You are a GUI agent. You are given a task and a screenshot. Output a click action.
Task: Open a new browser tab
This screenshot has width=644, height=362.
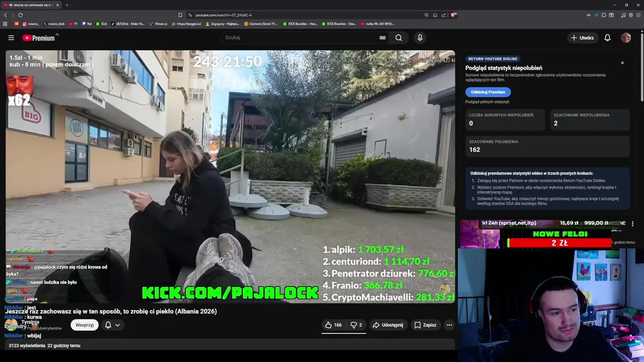point(66,5)
